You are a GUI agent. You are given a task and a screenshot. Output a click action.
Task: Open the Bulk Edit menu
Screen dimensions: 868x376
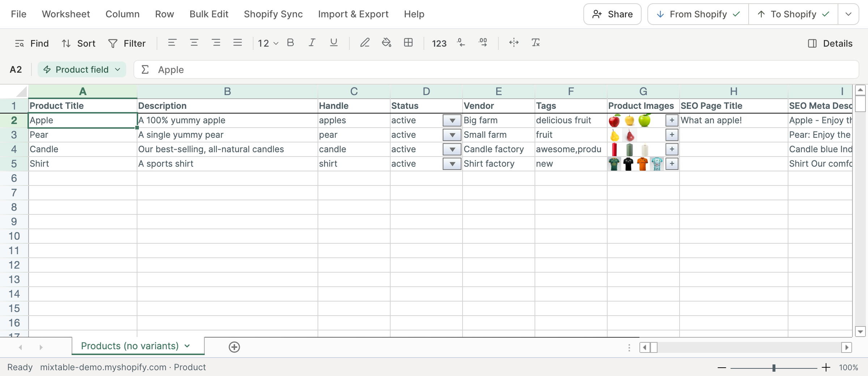(x=209, y=14)
